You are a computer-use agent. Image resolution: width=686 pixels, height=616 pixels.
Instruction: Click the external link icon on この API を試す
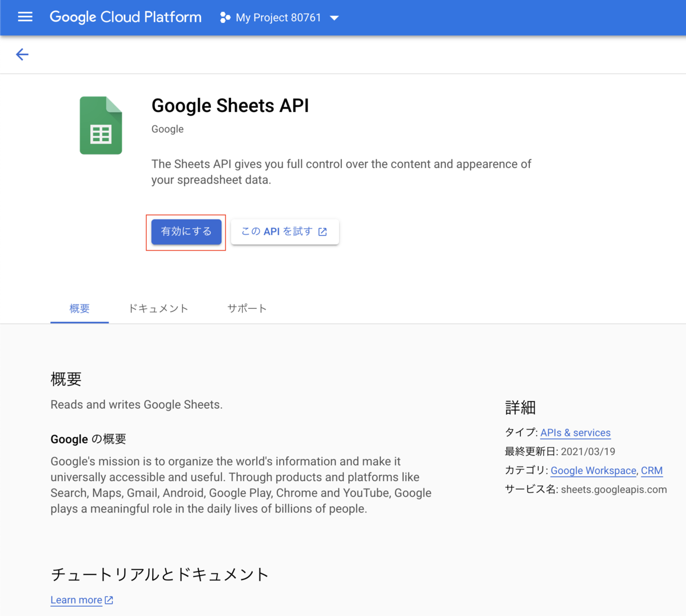click(x=322, y=232)
